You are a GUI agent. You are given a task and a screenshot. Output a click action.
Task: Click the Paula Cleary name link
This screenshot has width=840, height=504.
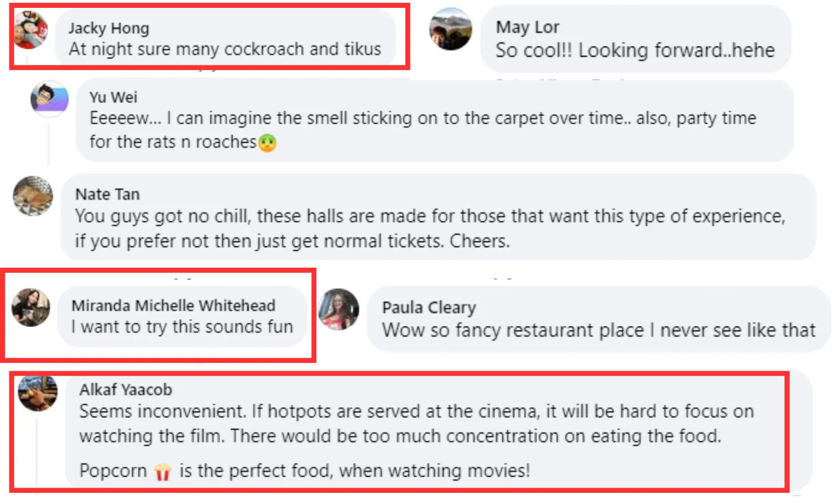[429, 307]
